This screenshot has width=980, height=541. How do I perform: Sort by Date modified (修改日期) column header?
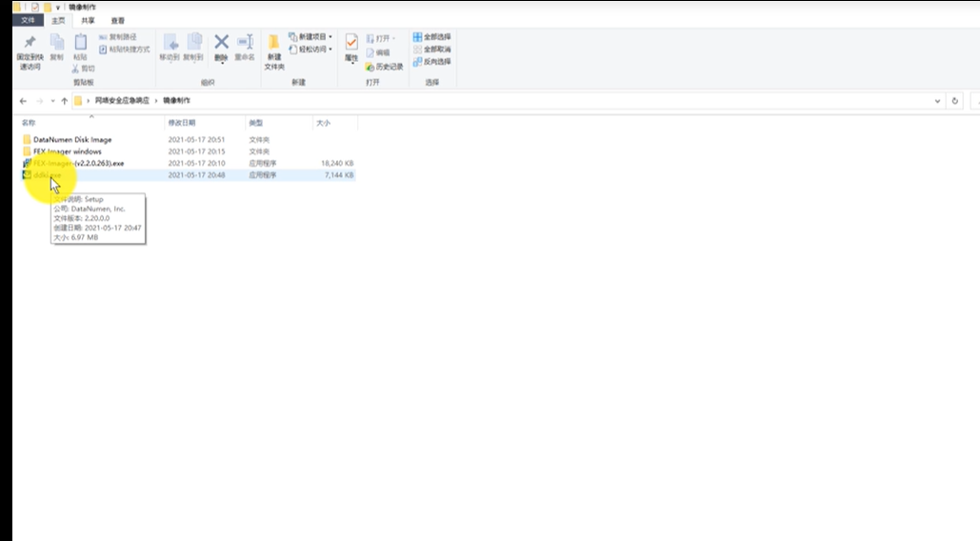[181, 123]
